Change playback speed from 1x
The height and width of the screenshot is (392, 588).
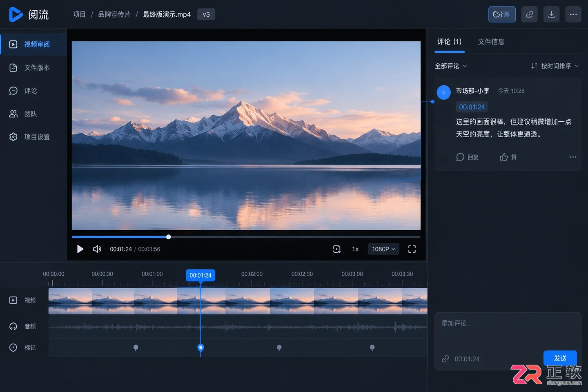[355, 249]
